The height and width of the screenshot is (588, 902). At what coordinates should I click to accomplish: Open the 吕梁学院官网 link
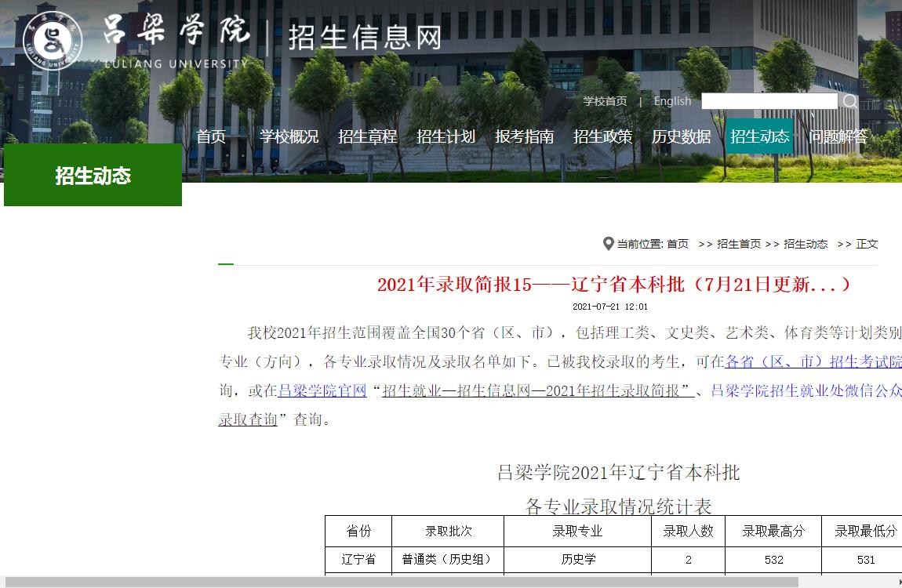[x=322, y=390]
